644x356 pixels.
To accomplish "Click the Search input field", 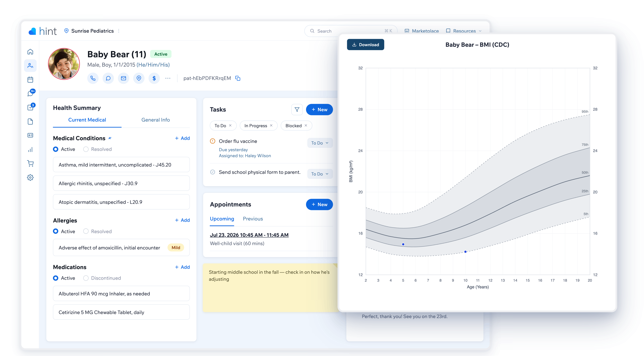I will coord(350,31).
